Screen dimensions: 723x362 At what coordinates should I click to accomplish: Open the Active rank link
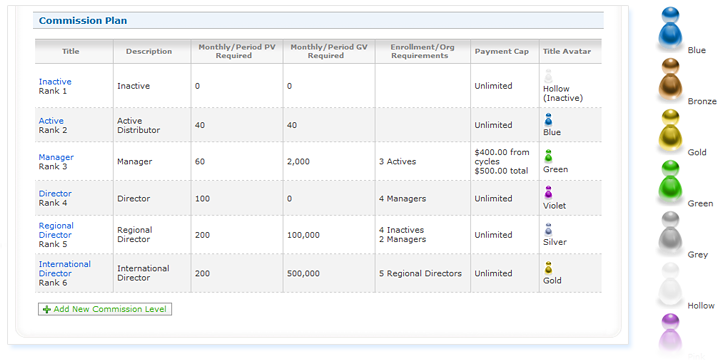[51, 121]
